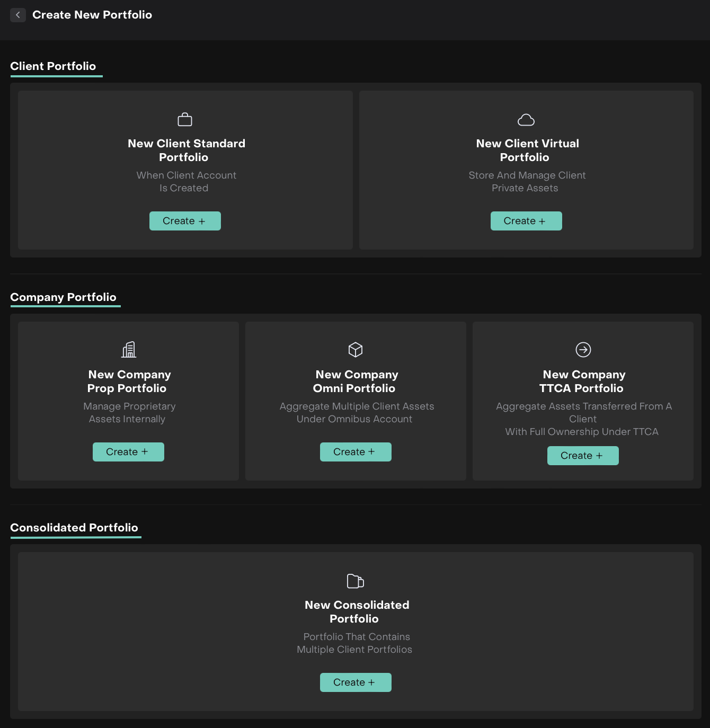710x728 pixels.
Task: Click the cube icon for Company Omni Portfolio
Action: click(x=356, y=350)
